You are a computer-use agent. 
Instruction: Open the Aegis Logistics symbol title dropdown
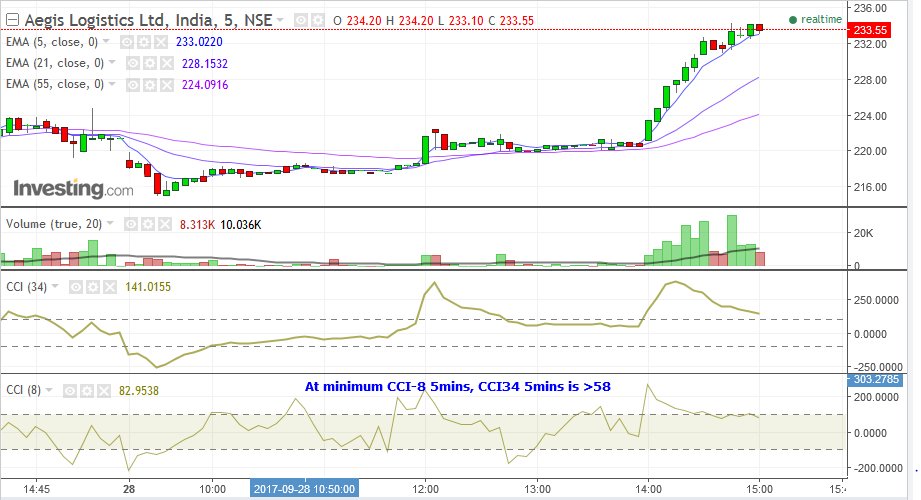[280, 21]
